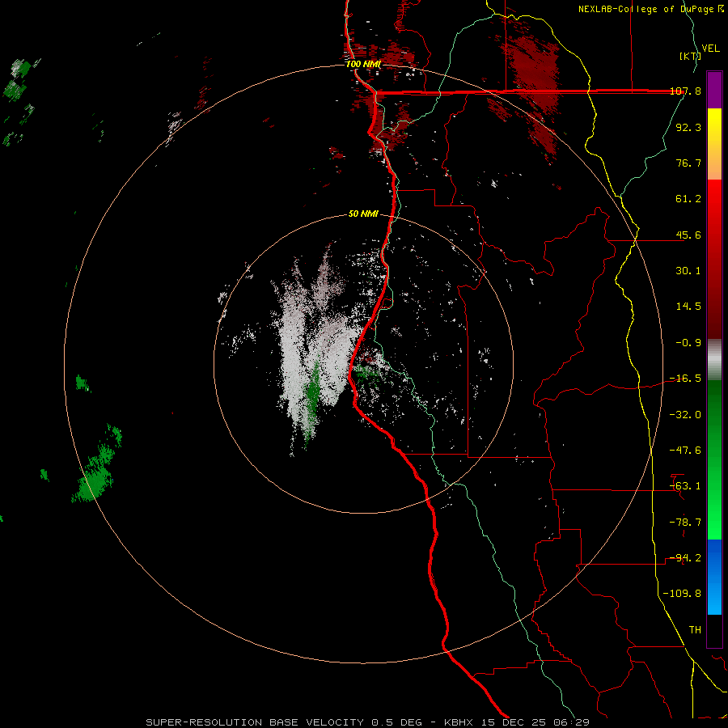728x728 pixels.
Task: Click the -63.1 velocity scale value
Action: click(x=685, y=486)
